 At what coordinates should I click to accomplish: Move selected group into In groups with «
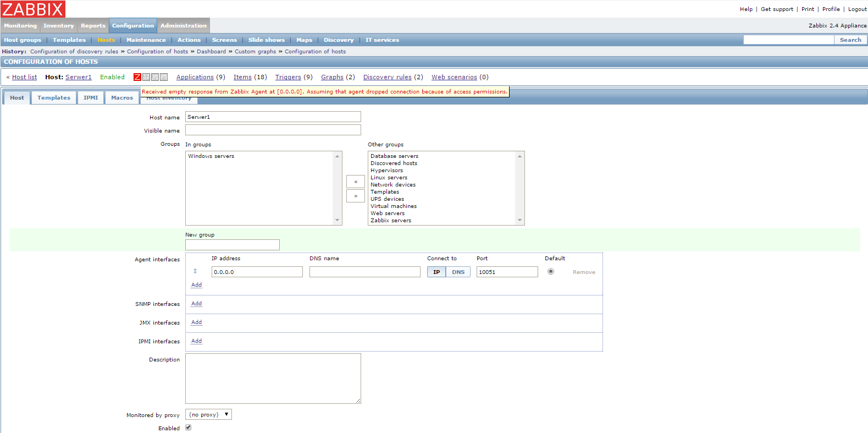click(356, 182)
